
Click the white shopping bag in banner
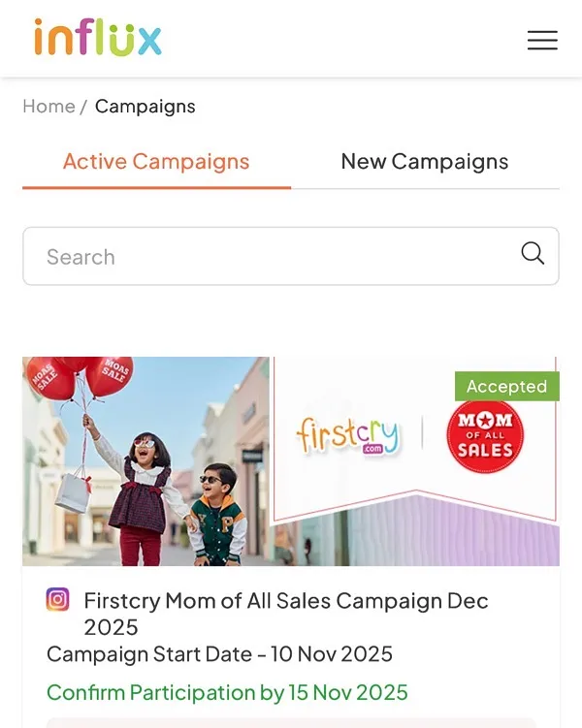tap(73, 490)
